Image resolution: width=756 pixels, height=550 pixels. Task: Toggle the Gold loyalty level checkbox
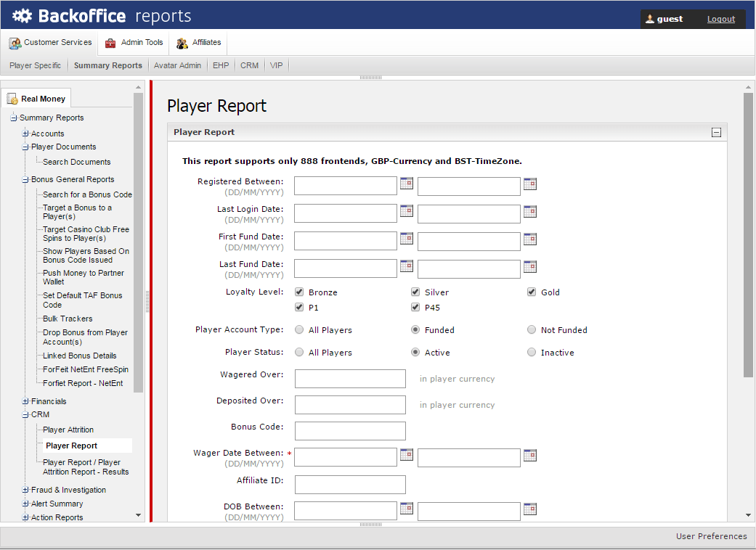(x=532, y=292)
